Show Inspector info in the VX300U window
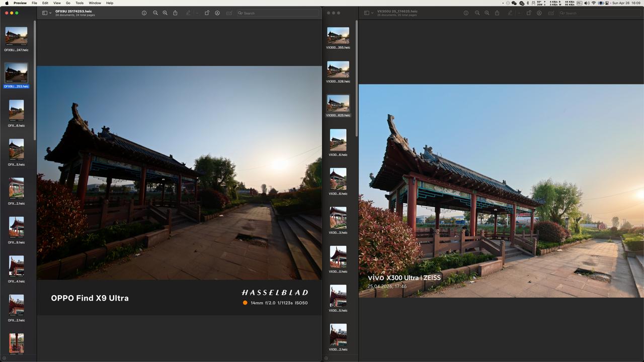 click(x=466, y=13)
